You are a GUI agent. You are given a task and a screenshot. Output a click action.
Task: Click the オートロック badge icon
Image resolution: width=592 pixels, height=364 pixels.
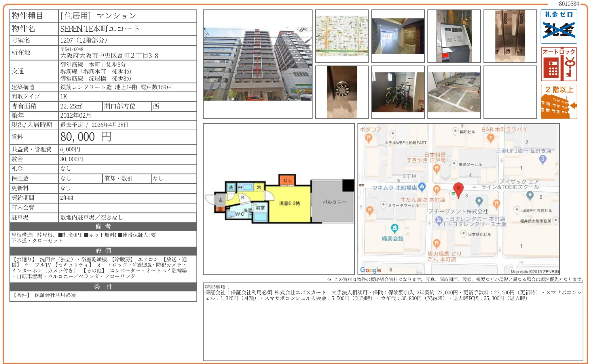tap(558, 64)
